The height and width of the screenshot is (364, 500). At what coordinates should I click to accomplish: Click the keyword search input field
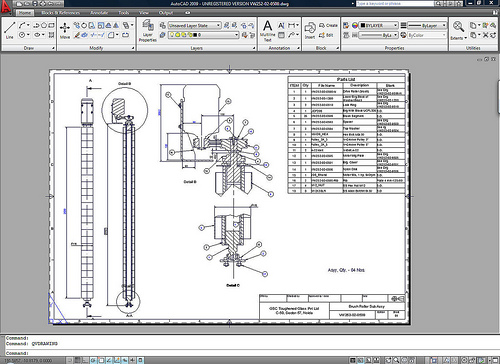point(395,4)
